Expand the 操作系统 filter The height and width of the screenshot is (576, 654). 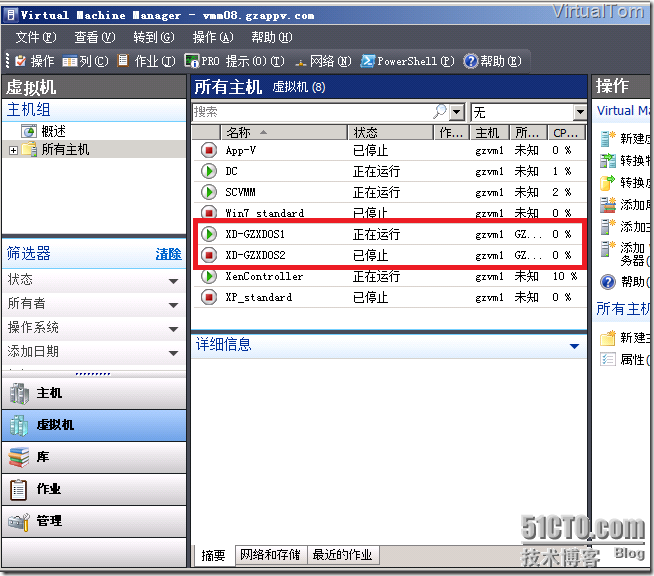pos(174,329)
